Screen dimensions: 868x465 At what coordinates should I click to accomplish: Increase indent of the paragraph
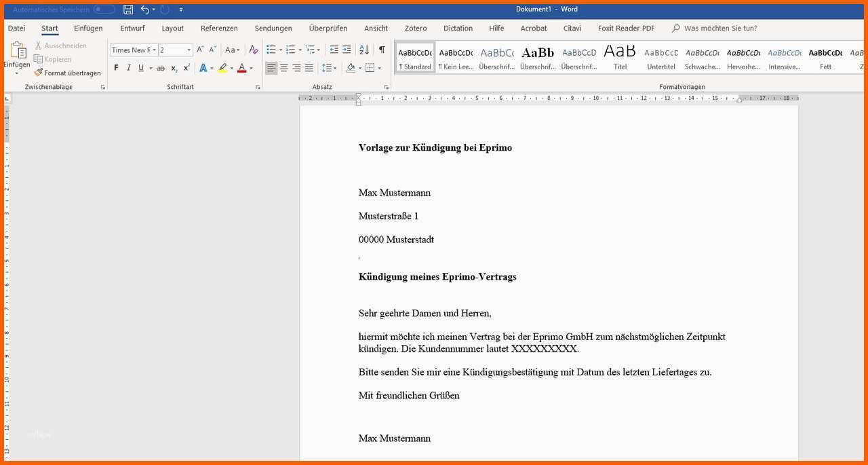[347, 50]
